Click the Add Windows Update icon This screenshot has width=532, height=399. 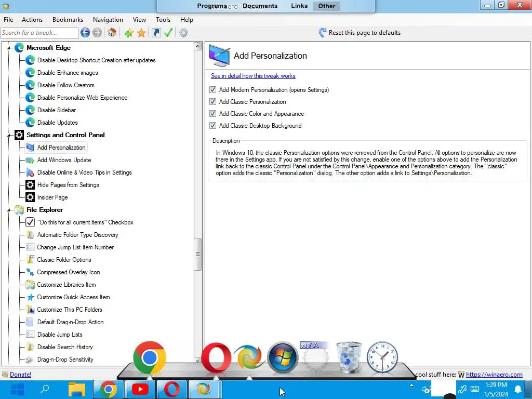point(30,160)
